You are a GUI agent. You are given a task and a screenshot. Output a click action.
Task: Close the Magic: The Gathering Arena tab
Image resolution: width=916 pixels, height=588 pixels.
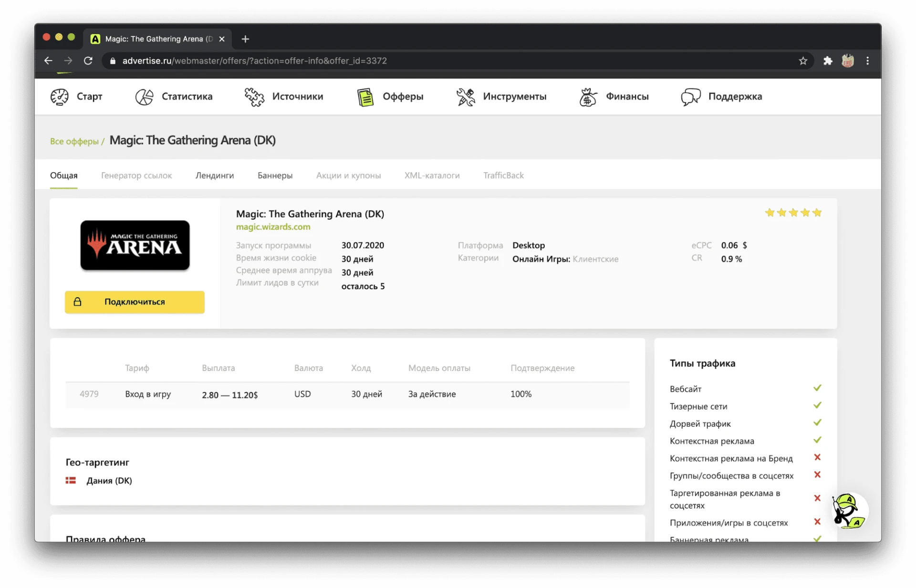click(x=222, y=39)
